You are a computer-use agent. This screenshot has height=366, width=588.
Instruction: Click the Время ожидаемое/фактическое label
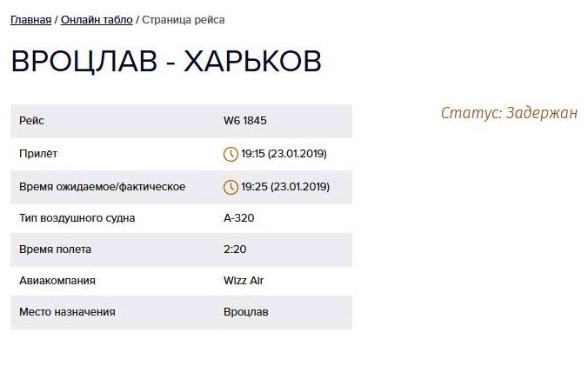click(x=102, y=187)
